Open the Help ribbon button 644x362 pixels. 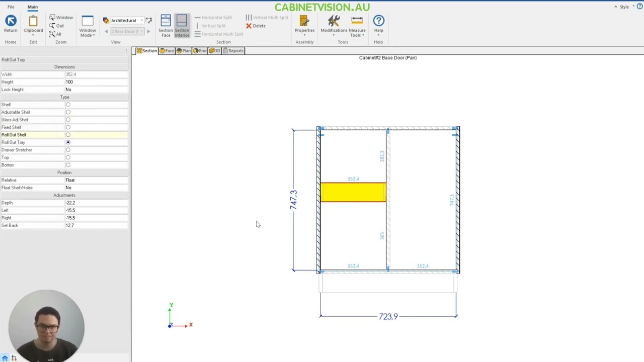coord(378,26)
